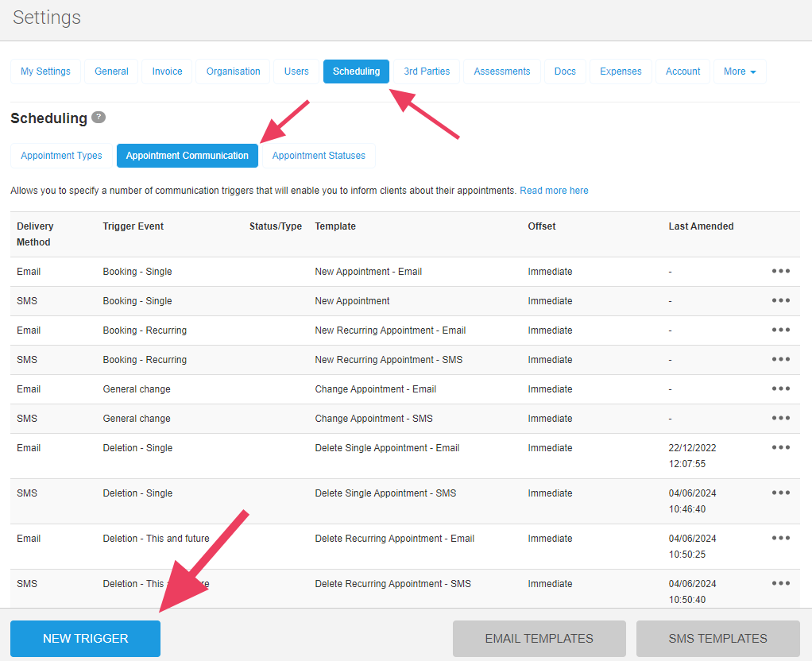Go to the Appointment Statuses sub-tab
The height and width of the screenshot is (661, 812).
click(319, 156)
